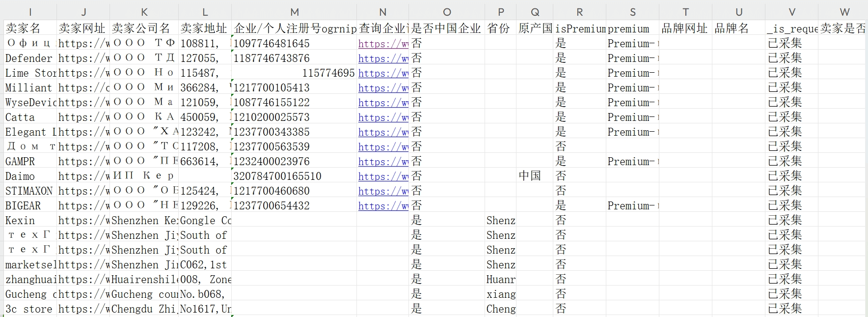Viewport: 868px width, 317px height.
Task: Select the Daimo seller name cell
Action: [x=30, y=176]
